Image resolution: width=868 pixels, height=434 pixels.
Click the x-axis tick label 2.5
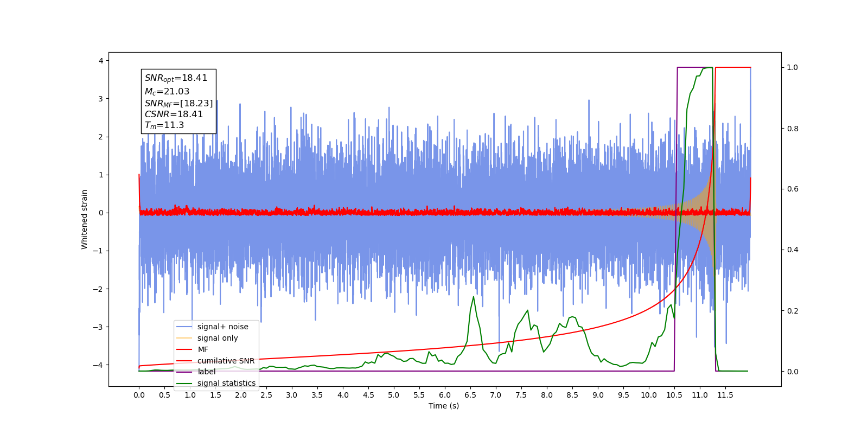point(266,395)
